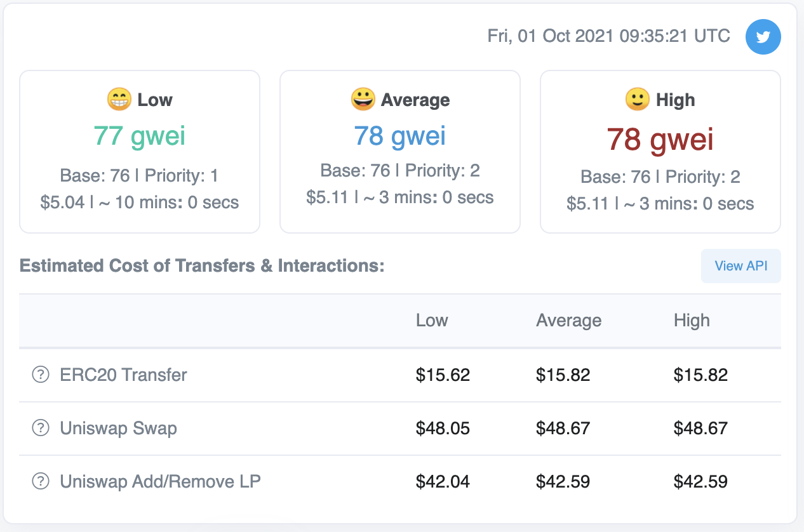Click the grinning emoji next to Low
This screenshot has width=804, height=532.
[119, 100]
